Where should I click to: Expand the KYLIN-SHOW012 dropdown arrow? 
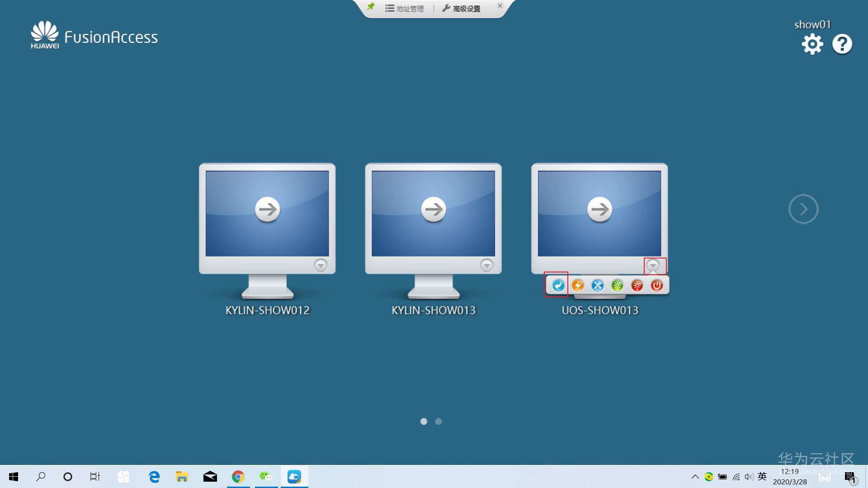click(321, 265)
